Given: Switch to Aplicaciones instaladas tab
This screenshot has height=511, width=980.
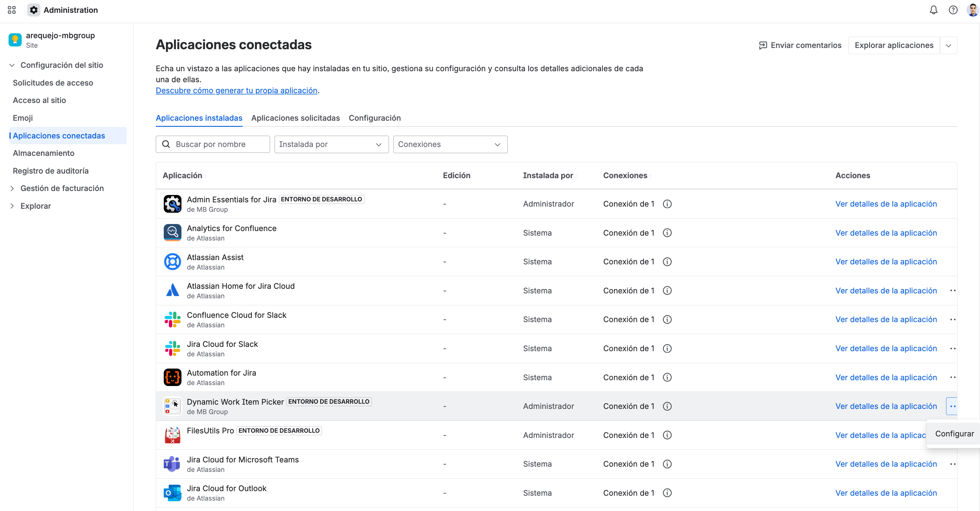Looking at the screenshot, I should (199, 118).
